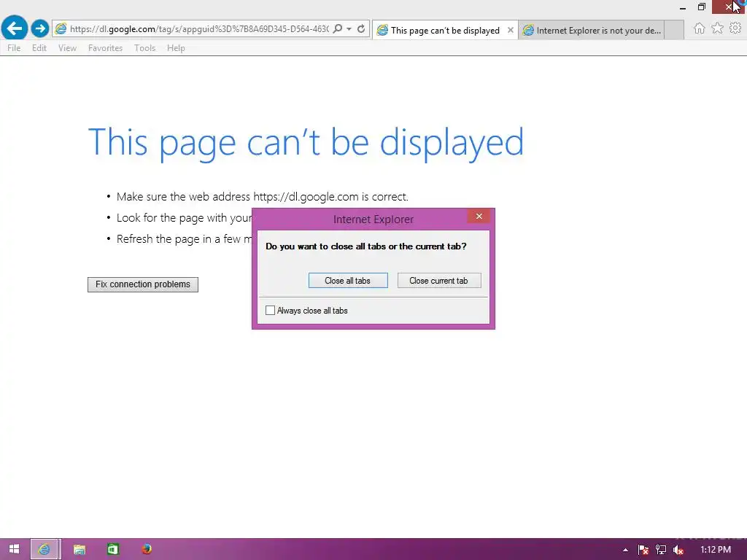This screenshot has width=747, height=560.
Task: Open the Edit menu
Action: pyautogui.click(x=39, y=48)
